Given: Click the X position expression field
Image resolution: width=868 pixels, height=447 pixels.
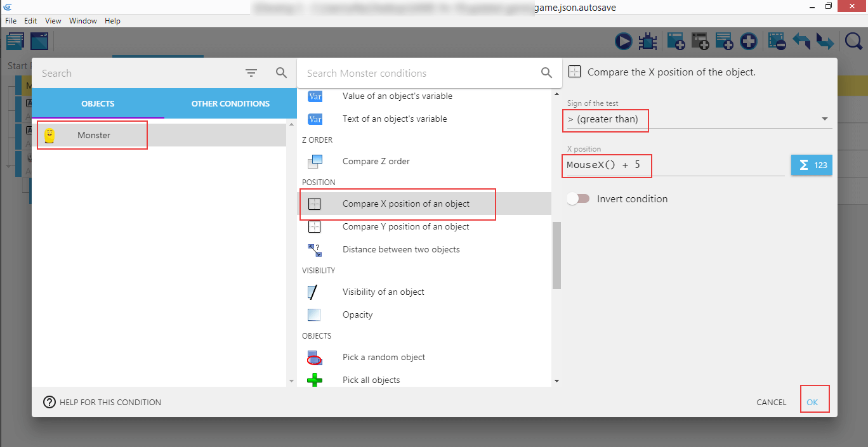Looking at the screenshot, I should [674, 165].
